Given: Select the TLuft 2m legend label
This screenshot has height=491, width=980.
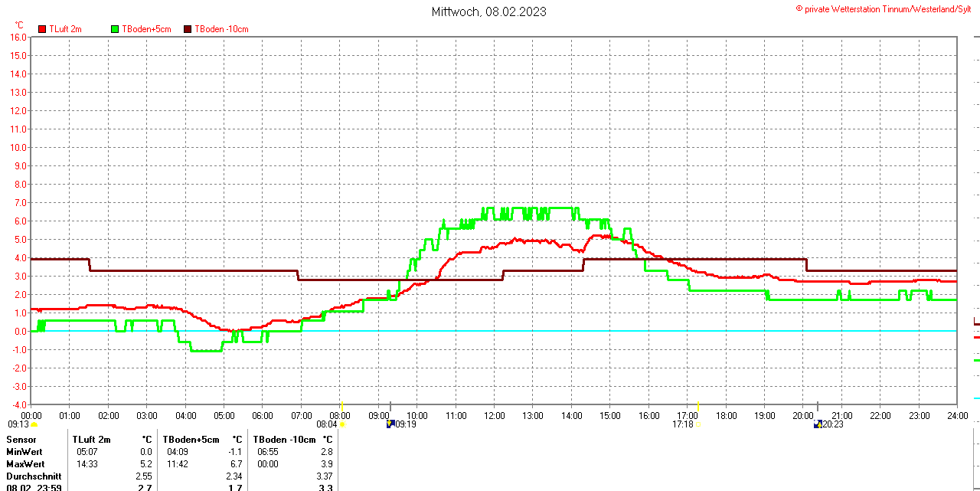Looking at the screenshot, I should 65,29.
